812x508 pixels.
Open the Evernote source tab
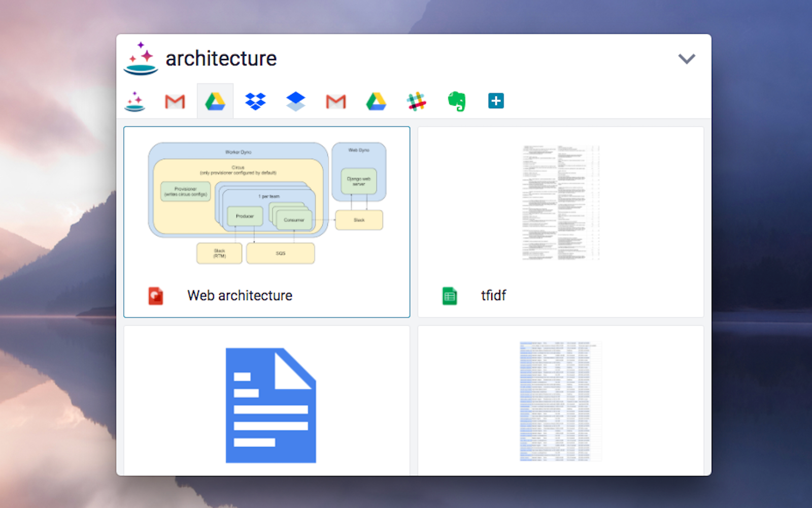(x=457, y=101)
